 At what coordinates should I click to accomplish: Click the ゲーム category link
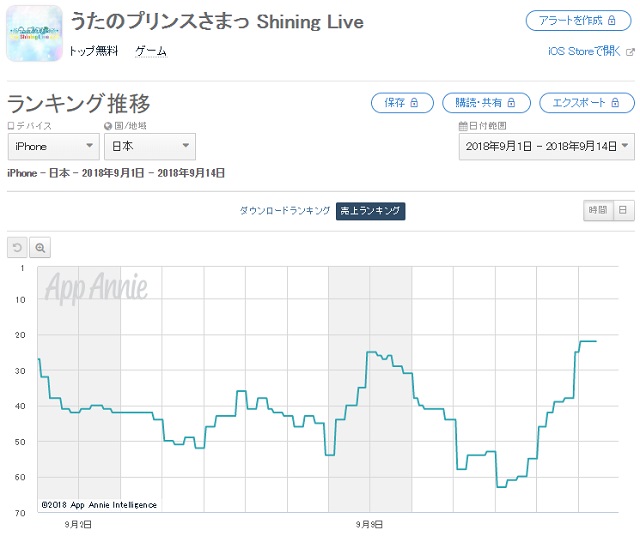pyautogui.click(x=151, y=51)
